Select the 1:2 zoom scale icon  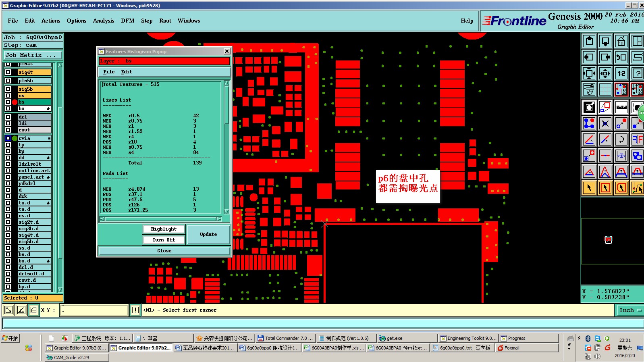pyautogui.click(x=621, y=73)
